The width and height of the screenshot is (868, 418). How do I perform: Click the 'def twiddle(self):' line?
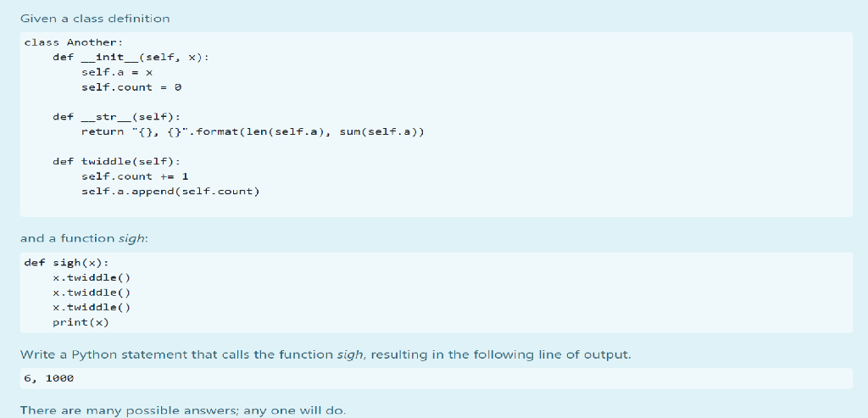[117, 162]
